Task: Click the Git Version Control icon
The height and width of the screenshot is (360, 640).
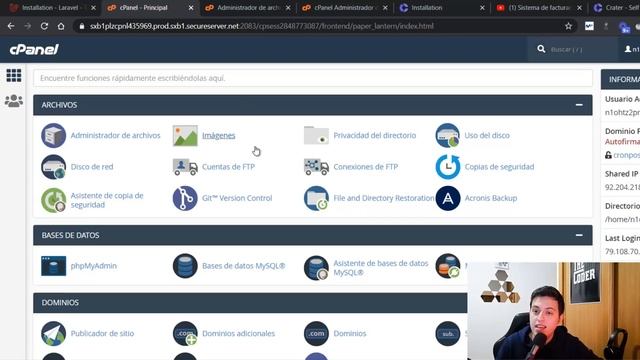Action: (x=185, y=198)
